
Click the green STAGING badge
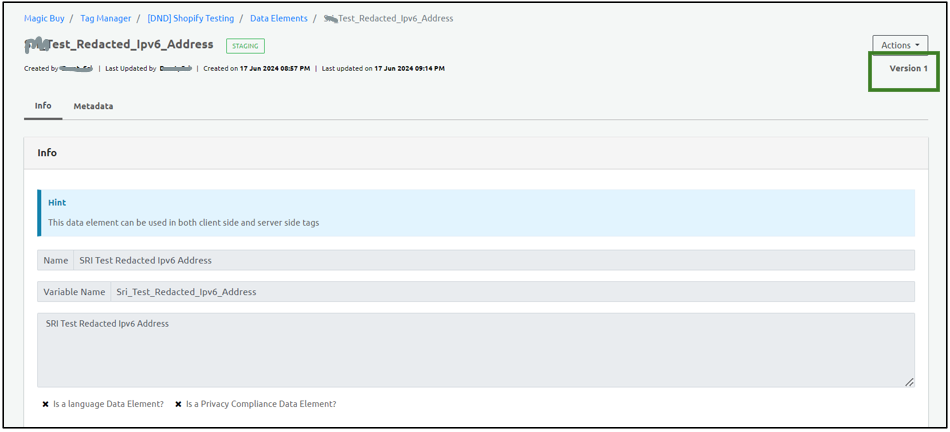(245, 46)
